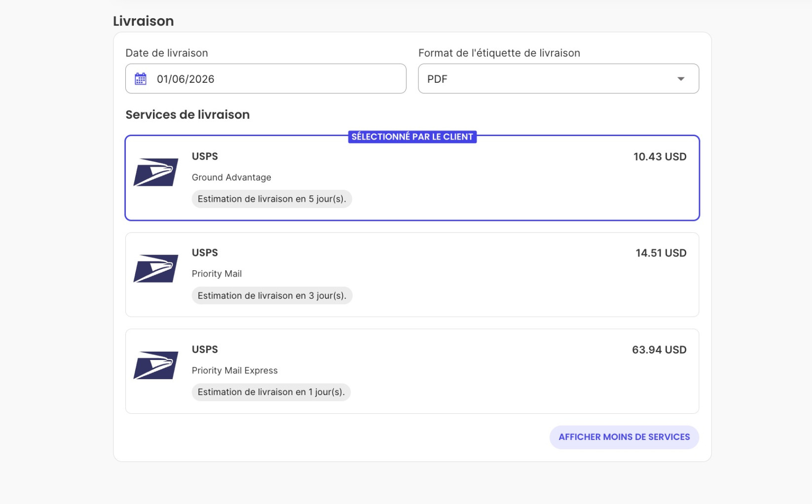
Task: Click the 63.94 USD price
Action: (659, 350)
